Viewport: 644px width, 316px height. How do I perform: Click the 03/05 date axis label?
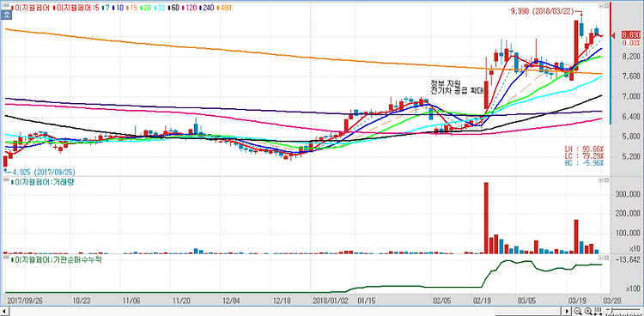point(527,300)
